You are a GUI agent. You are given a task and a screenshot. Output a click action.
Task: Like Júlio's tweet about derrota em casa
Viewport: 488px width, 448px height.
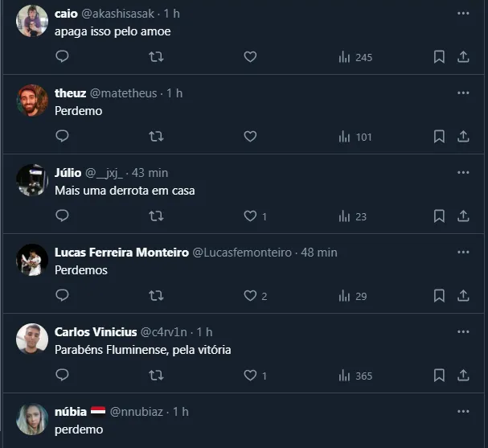pos(250,216)
